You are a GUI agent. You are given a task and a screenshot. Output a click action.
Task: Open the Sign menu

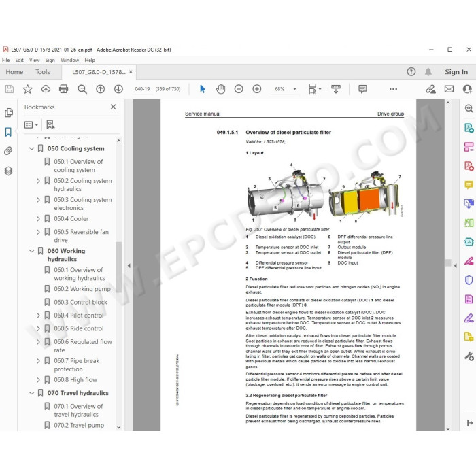point(50,60)
